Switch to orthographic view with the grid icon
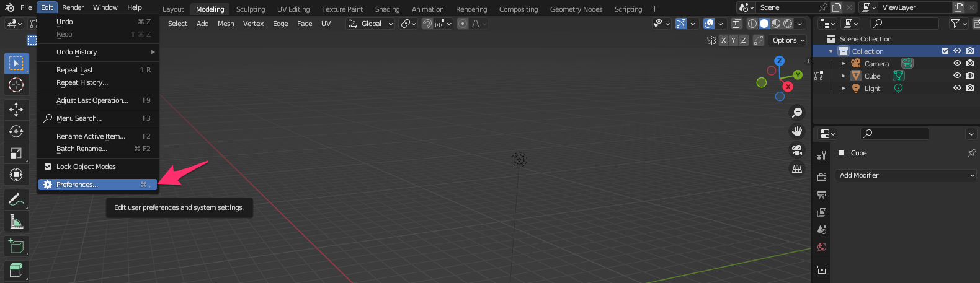This screenshot has height=283, width=980. (797, 168)
